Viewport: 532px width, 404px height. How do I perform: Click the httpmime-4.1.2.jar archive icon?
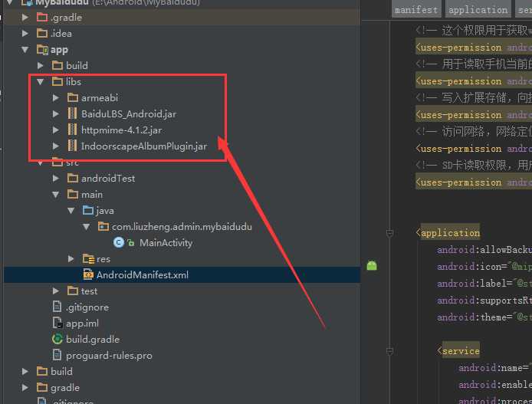pyautogui.click(x=72, y=130)
